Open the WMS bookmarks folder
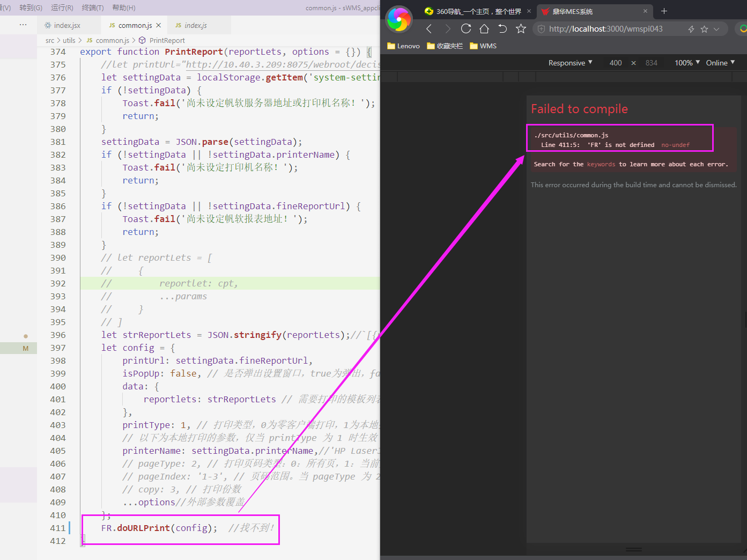This screenshot has width=747, height=560. [483, 46]
